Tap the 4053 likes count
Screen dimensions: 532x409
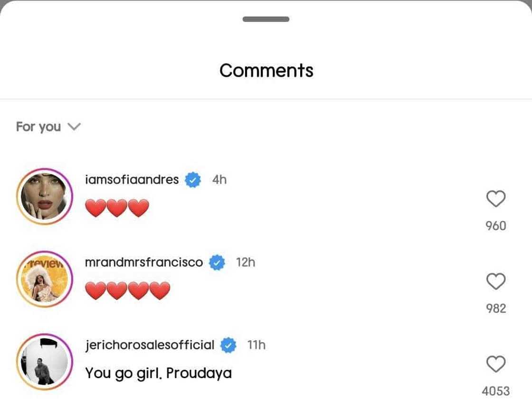click(x=496, y=391)
